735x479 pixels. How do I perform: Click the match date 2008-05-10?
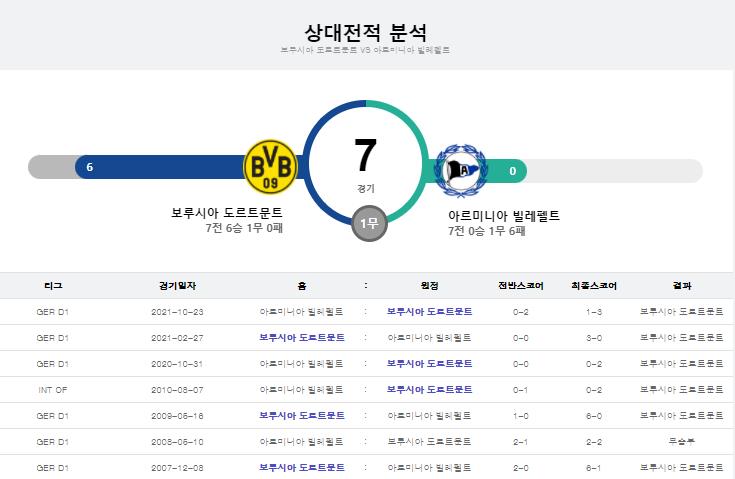tap(177, 442)
